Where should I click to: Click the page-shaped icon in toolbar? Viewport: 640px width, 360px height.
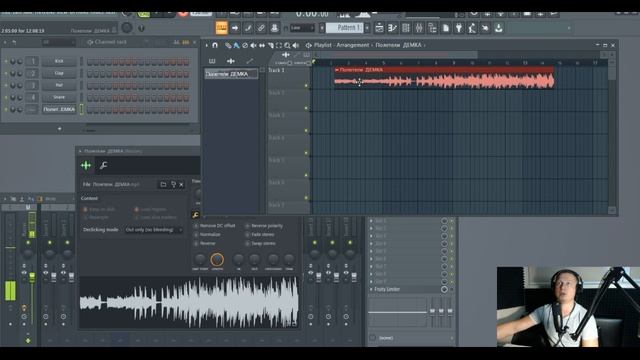coord(446,28)
